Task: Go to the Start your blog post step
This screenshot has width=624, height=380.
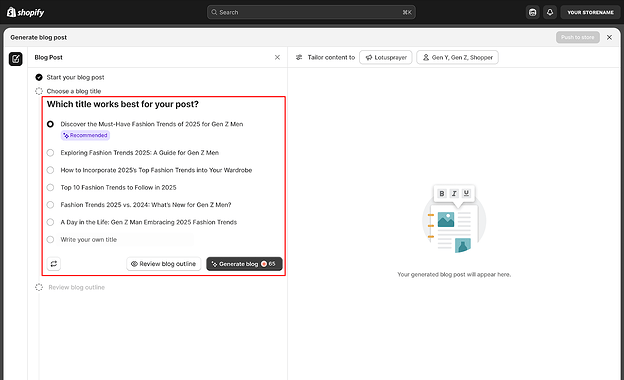Action: (x=75, y=77)
